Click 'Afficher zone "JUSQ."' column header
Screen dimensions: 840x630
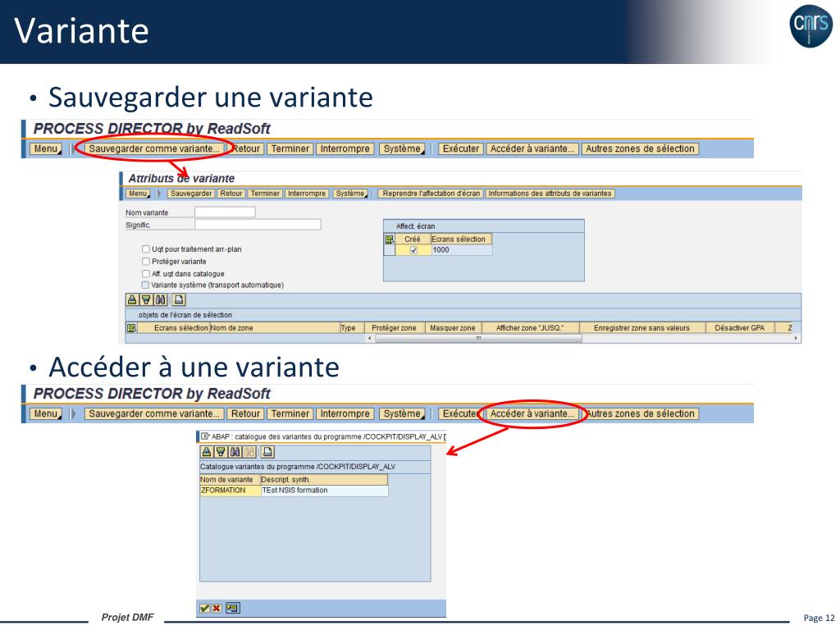530,328
